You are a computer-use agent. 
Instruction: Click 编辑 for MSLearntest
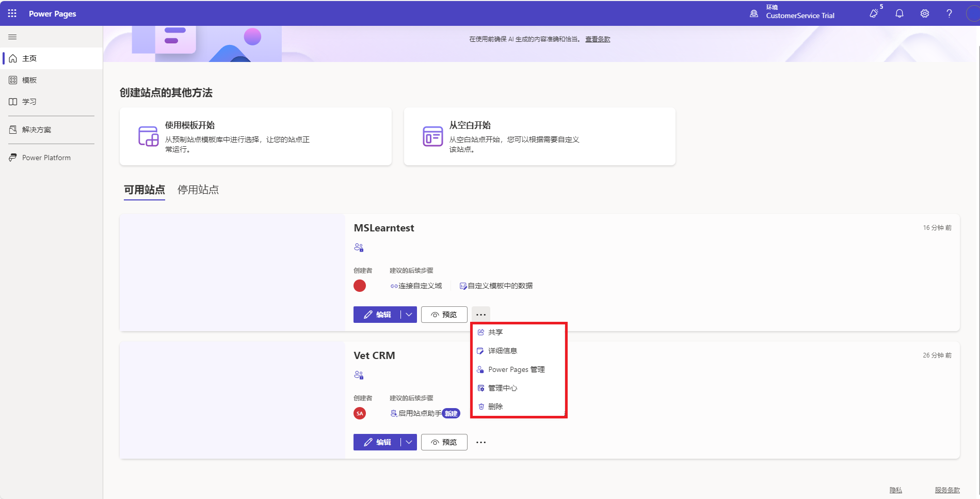[x=377, y=315]
